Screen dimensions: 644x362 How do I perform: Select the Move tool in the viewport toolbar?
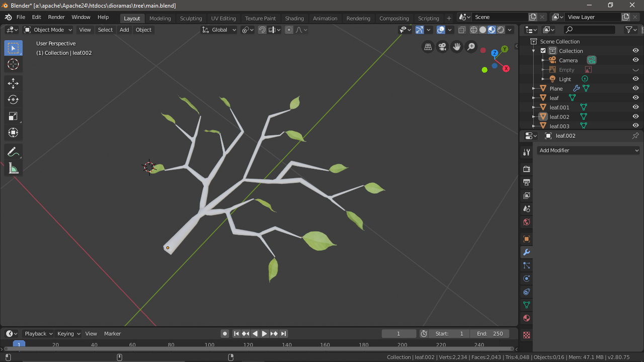tap(13, 83)
